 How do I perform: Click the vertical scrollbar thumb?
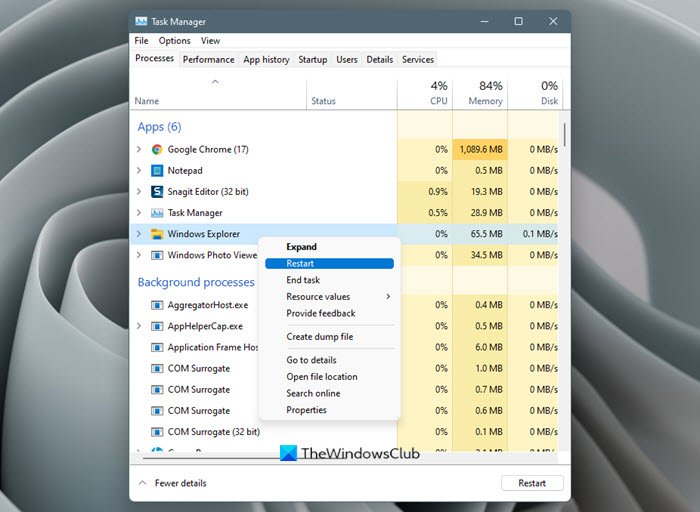click(565, 135)
